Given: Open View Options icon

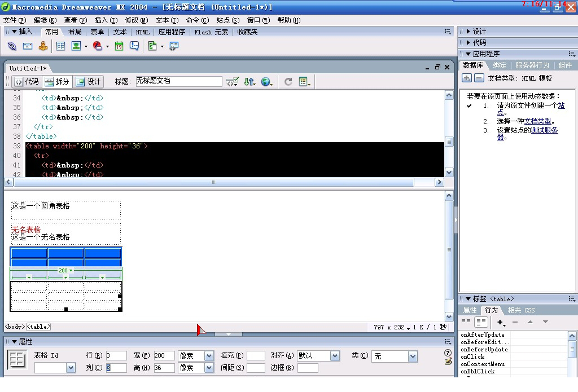Looking at the screenshot, I should click(304, 82).
